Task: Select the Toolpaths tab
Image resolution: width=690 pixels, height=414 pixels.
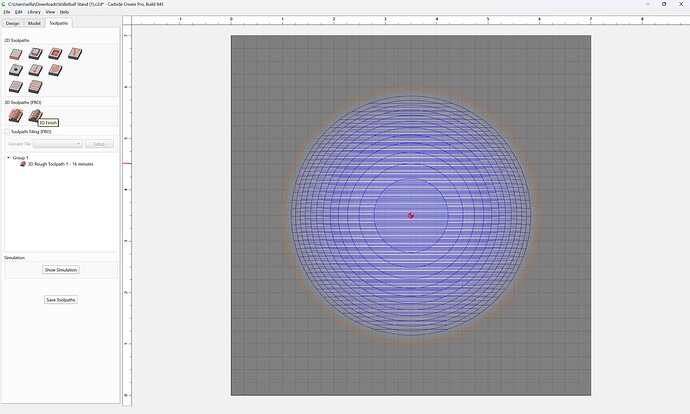Action: tap(59, 23)
